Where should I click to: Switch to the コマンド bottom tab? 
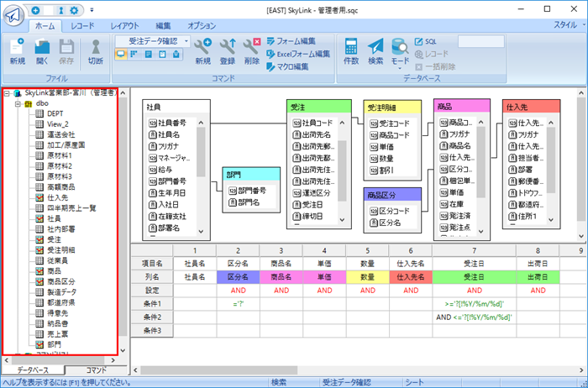97,370
